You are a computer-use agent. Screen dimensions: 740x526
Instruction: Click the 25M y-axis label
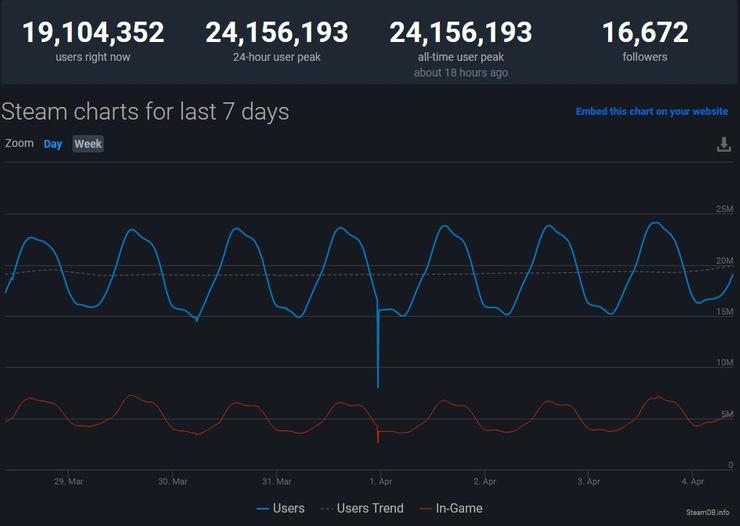(x=724, y=209)
